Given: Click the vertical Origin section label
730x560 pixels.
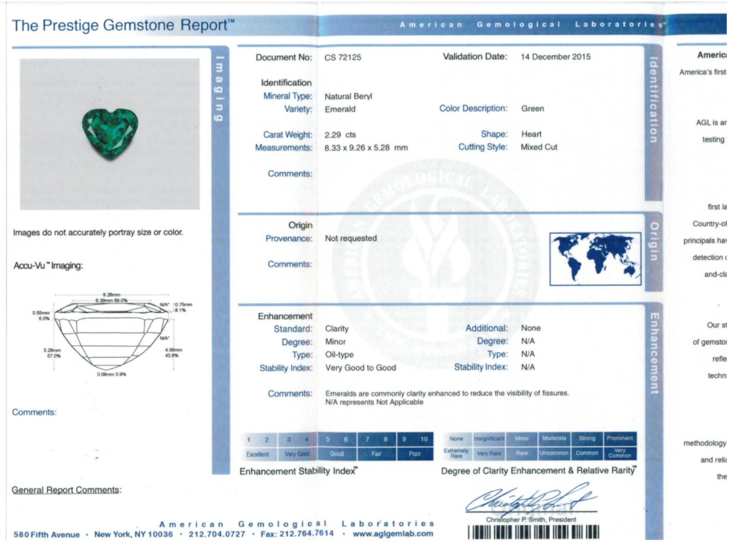Looking at the screenshot, I should coord(653,242).
